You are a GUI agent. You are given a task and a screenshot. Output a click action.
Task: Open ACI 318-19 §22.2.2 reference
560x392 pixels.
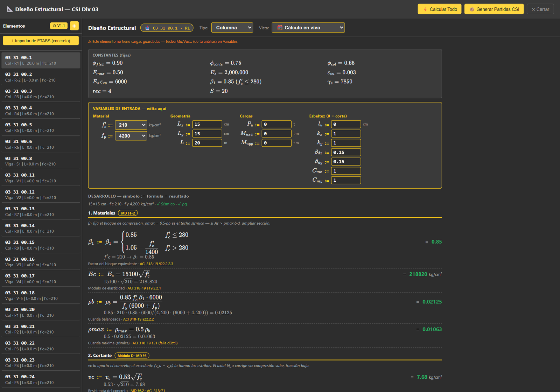(139, 319)
